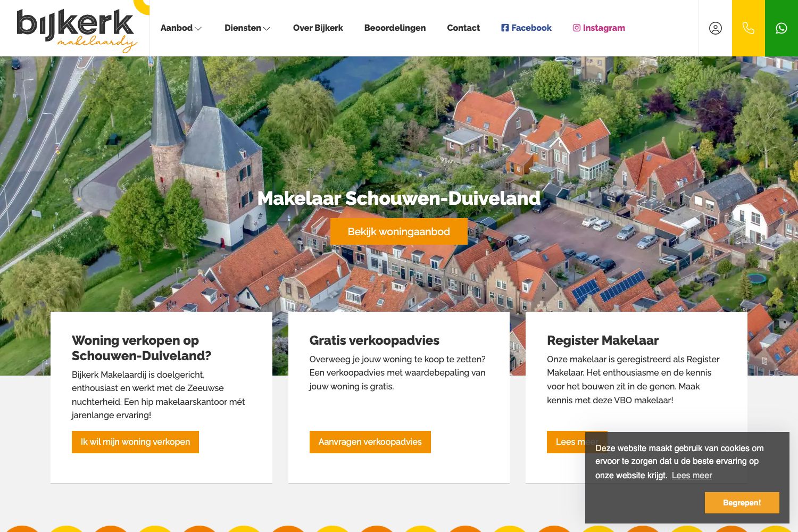798x532 pixels.
Task: Click the Woning verkopen op Schouwen-Duiveland? heading
Action: click(x=142, y=348)
